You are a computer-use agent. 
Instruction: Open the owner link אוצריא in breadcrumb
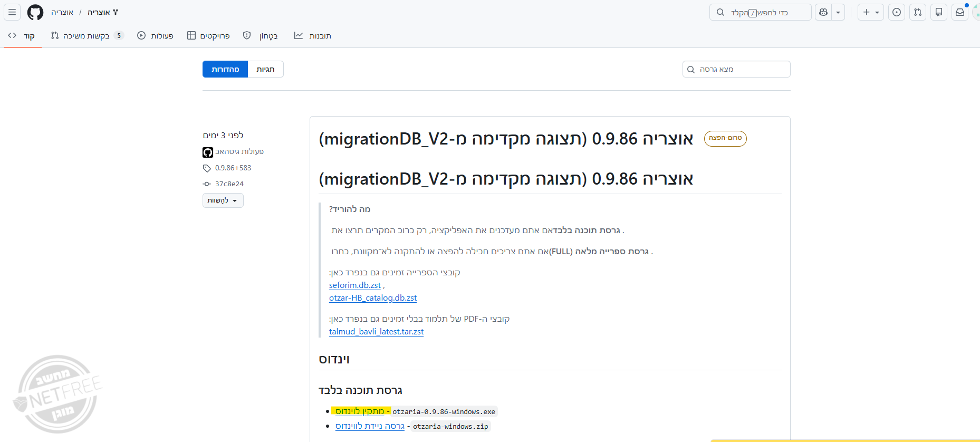point(62,12)
